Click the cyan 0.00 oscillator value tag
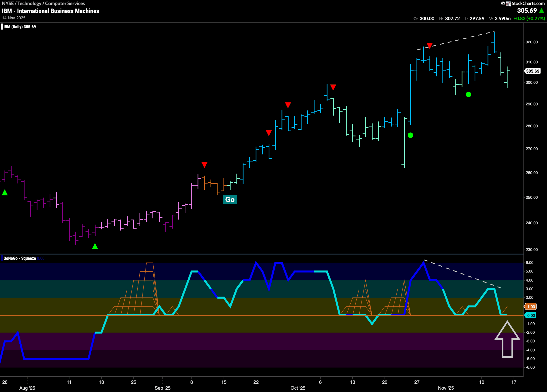 point(531,315)
